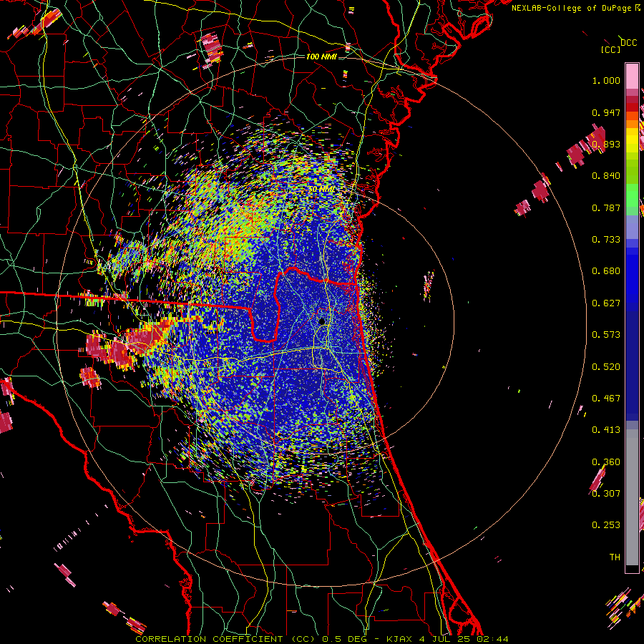Image resolution: width=644 pixels, height=644 pixels.
Task: Click the 4 JUL 25 date text
Action: click(445, 639)
